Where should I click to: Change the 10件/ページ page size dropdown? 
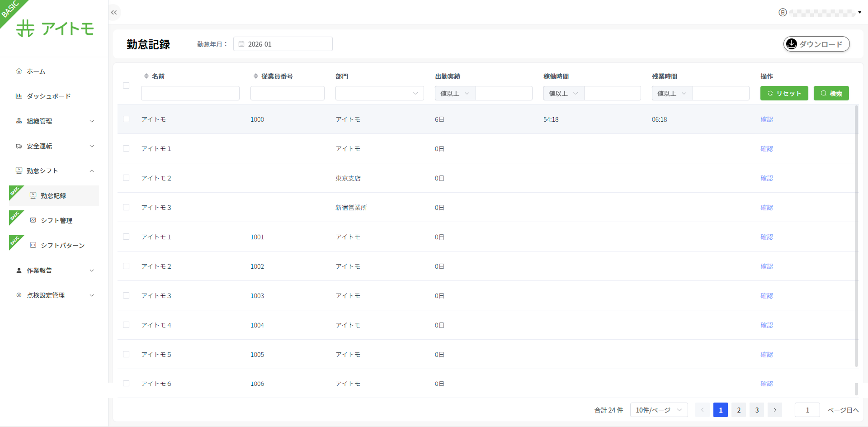click(x=659, y=410)
